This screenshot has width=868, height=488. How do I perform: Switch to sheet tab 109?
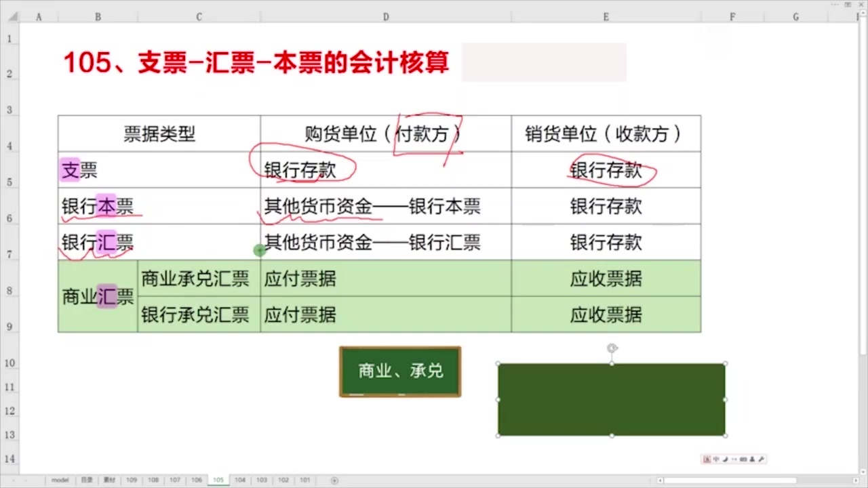[131, 480]
